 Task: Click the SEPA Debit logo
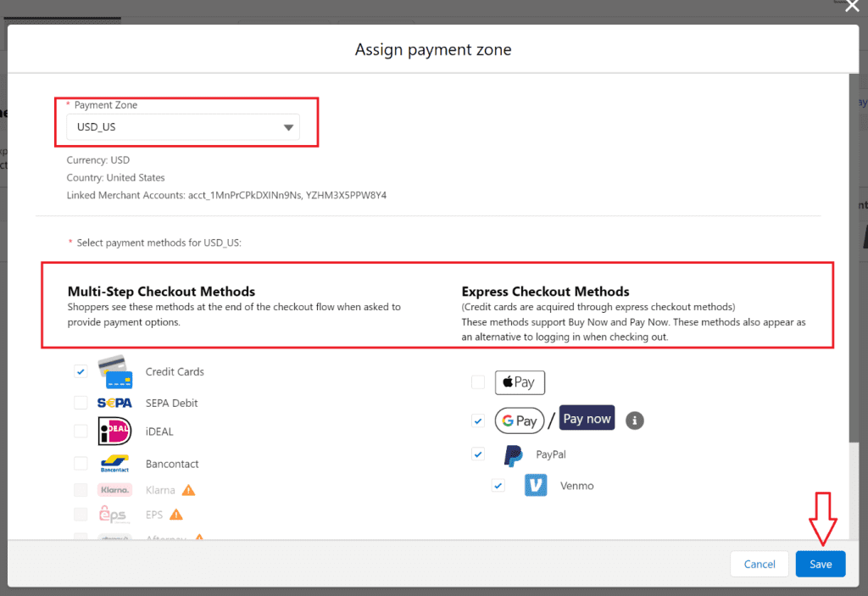click(x=114, y=403)
